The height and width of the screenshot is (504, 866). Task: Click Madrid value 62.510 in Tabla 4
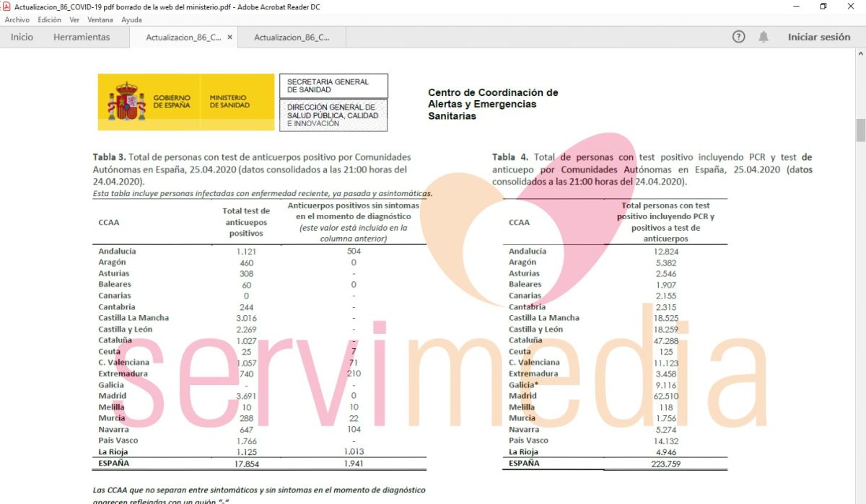click(665, 395)
